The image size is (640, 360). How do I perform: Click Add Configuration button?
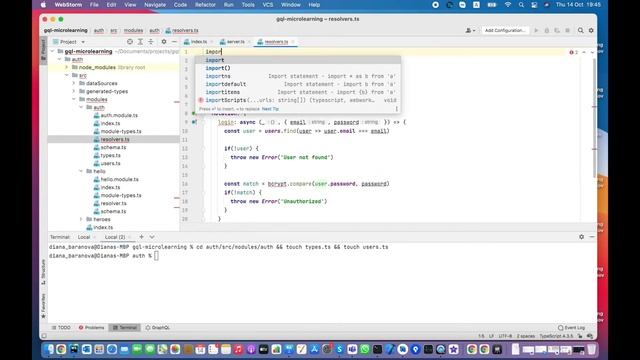point(505,31)
